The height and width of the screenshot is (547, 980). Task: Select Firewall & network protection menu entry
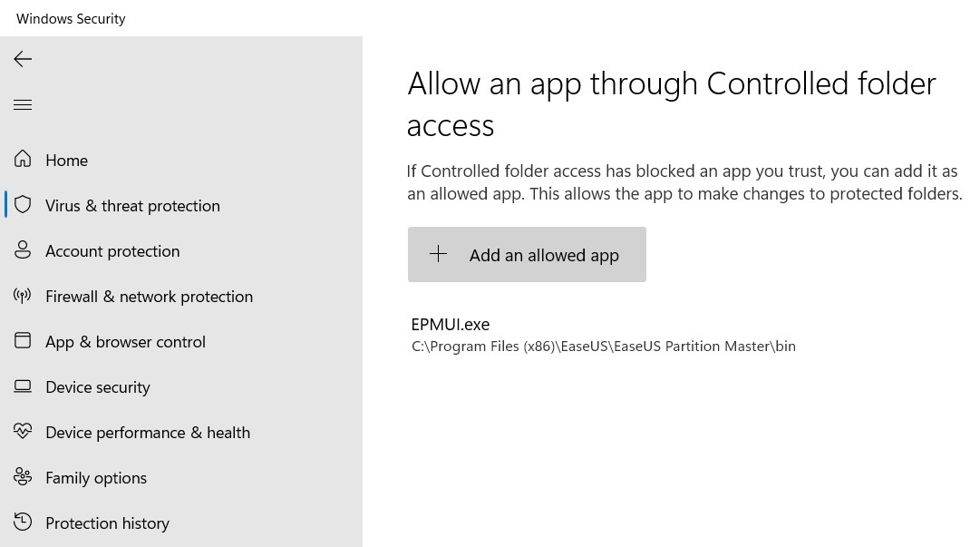pos(149,296)
